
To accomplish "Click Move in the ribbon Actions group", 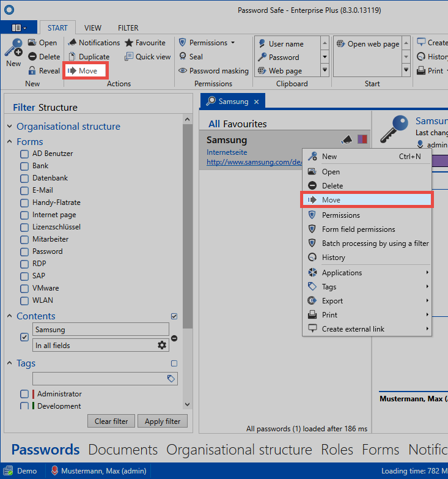I will pos(85,70).
